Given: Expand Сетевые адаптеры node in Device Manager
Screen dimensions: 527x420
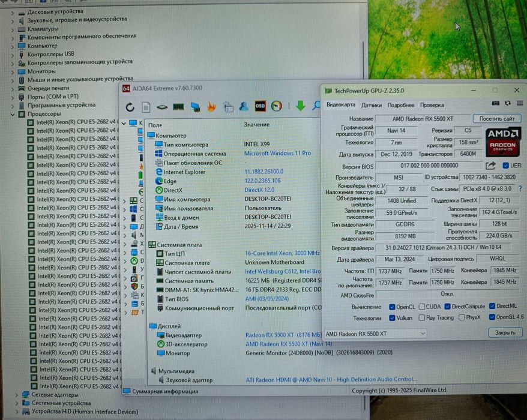Looking at the screenshot, I should click(x=16, y=395).
